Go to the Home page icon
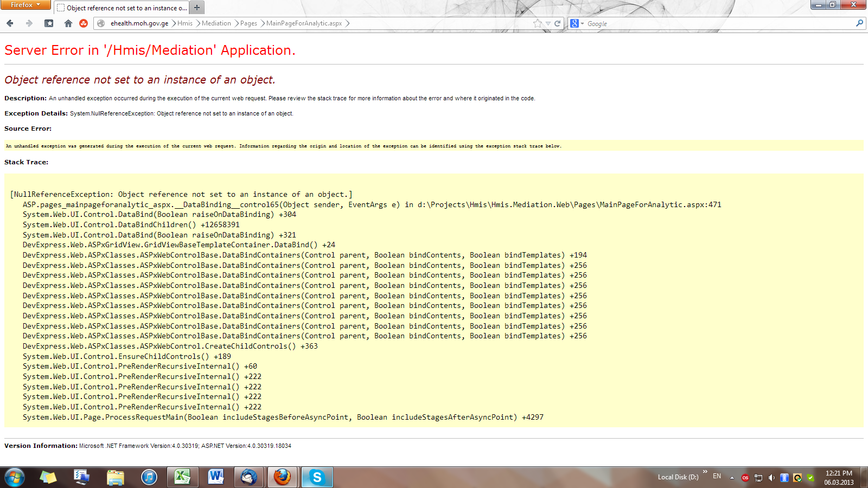 [68, 23]
